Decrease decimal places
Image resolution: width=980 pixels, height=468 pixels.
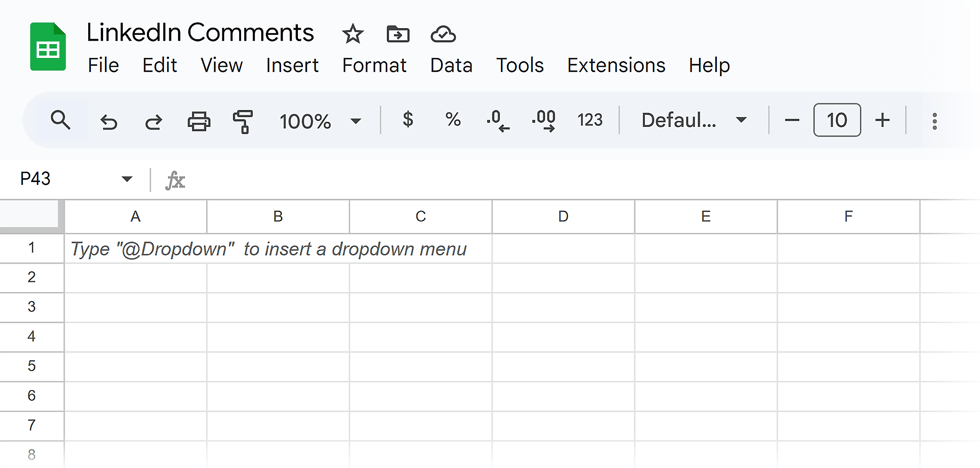[x=498, y=120]
